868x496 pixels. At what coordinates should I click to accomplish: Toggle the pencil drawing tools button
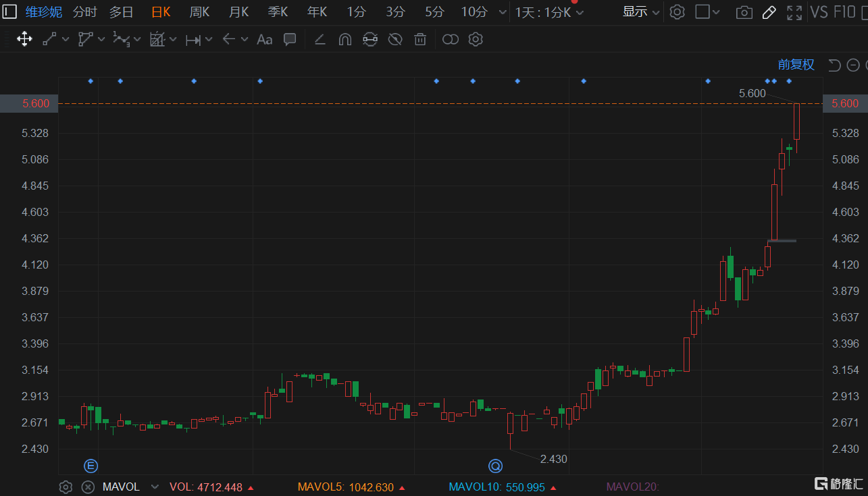769,12
